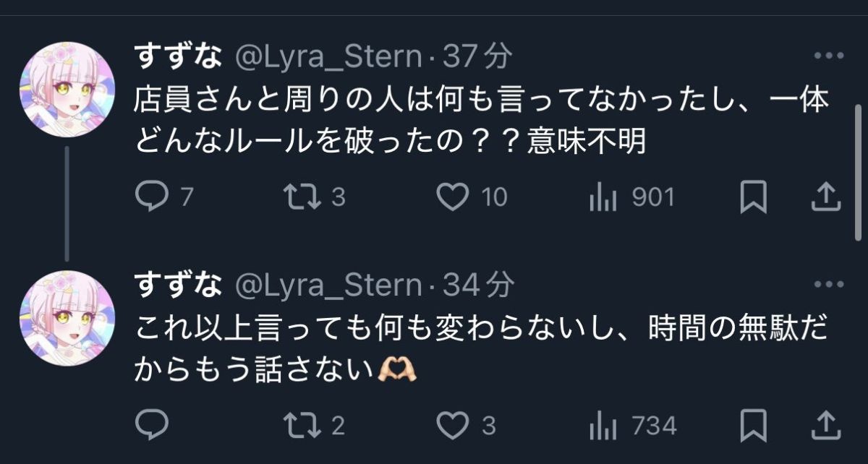Open すずな's profile from the first tweet's name
The width and height of the screenshot is (868, 464).
pos(178,57)
